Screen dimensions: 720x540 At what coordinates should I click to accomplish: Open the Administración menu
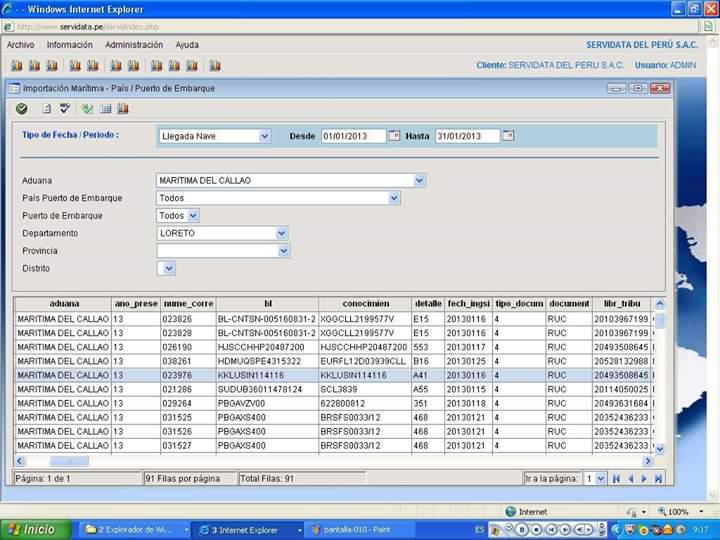(134, 45)
